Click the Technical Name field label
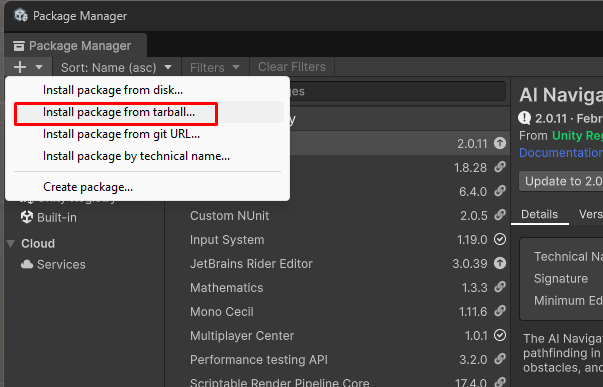This screenshot has height=387, width=603. coord(568,257)
